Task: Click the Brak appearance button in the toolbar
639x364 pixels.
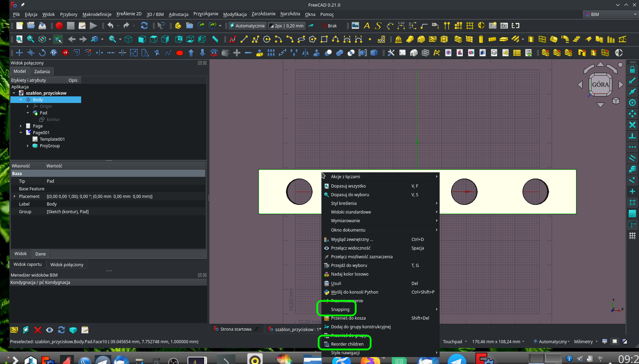Action: 329,25
